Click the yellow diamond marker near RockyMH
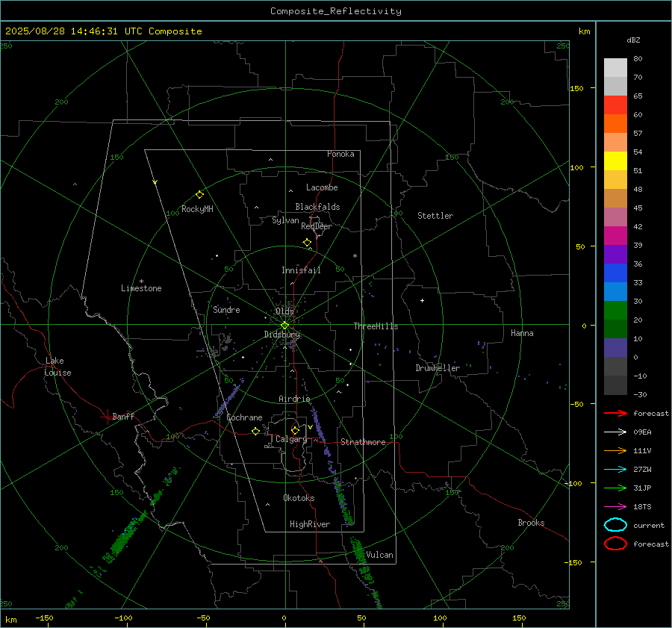This screenshot has width=672, height=628. (199, 195)
